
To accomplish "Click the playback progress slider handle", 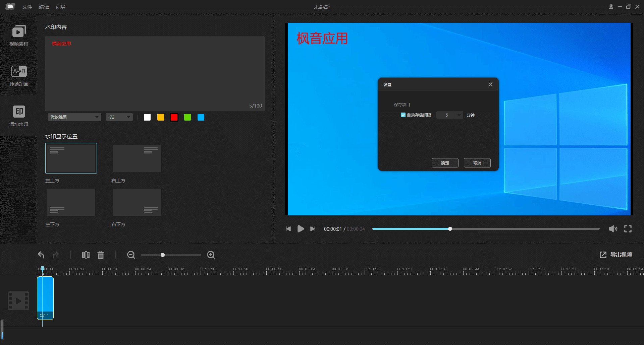I will click(450, 229).
